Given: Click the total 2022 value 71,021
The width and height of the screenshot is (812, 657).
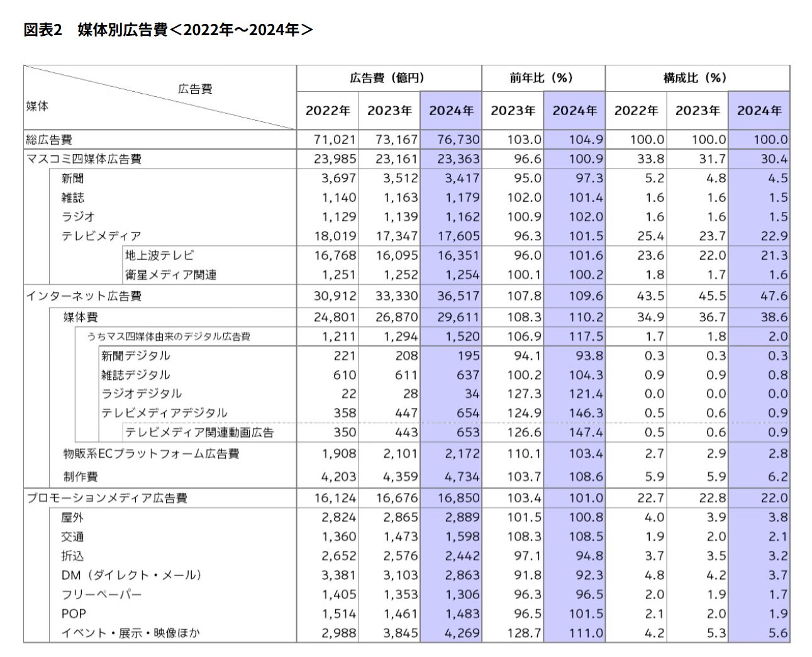Looking at the screenshot, I should point(335,140).
